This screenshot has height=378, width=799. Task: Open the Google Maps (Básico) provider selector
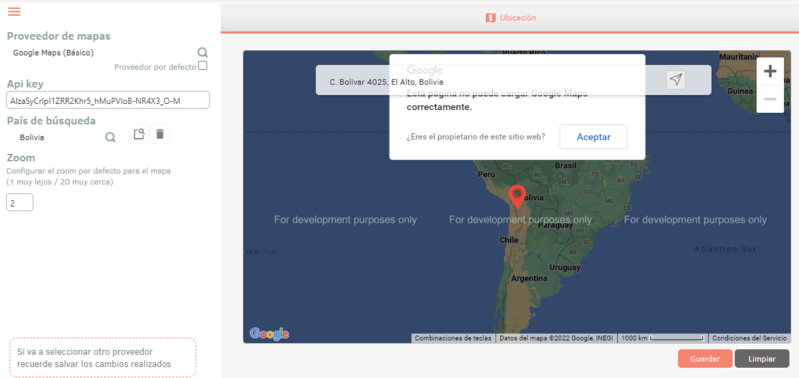[x=54, y=52]
